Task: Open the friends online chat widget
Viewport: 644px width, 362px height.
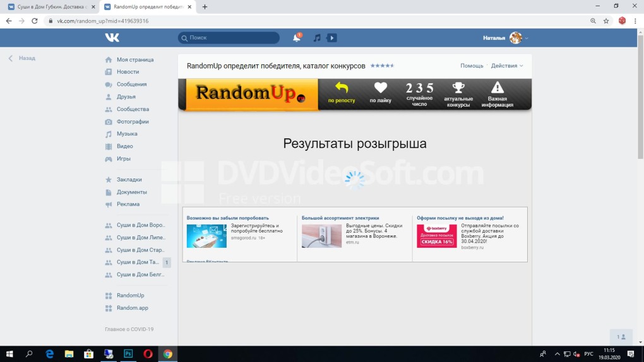Action: click(621, 337)
